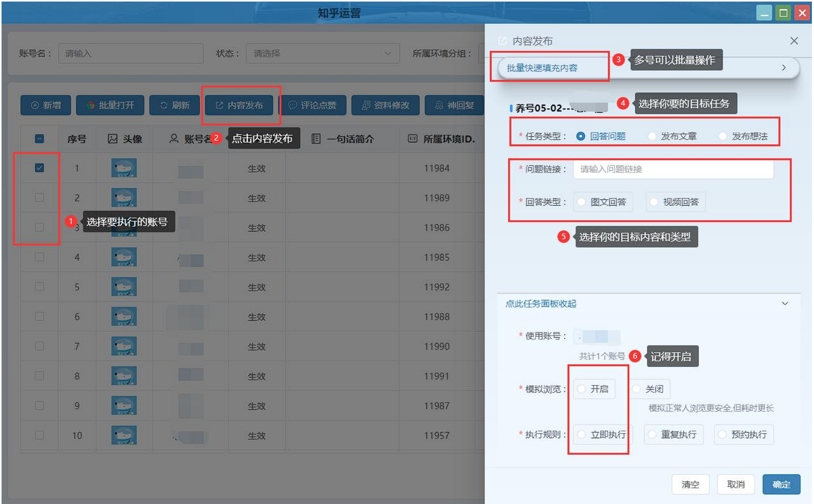Click the 点此任务面板收起 link text

541,304
